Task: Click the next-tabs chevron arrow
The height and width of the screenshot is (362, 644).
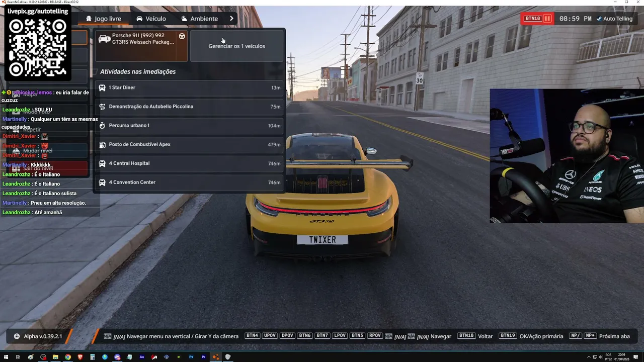Action: tap(231, 19)
